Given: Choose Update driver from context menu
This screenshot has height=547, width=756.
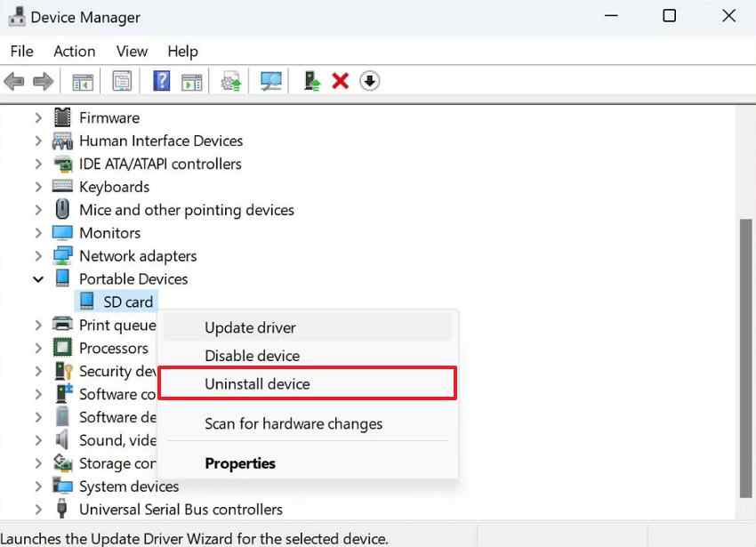Looking at the screenshot, I should pyautogui.click(x=308, y=327).
